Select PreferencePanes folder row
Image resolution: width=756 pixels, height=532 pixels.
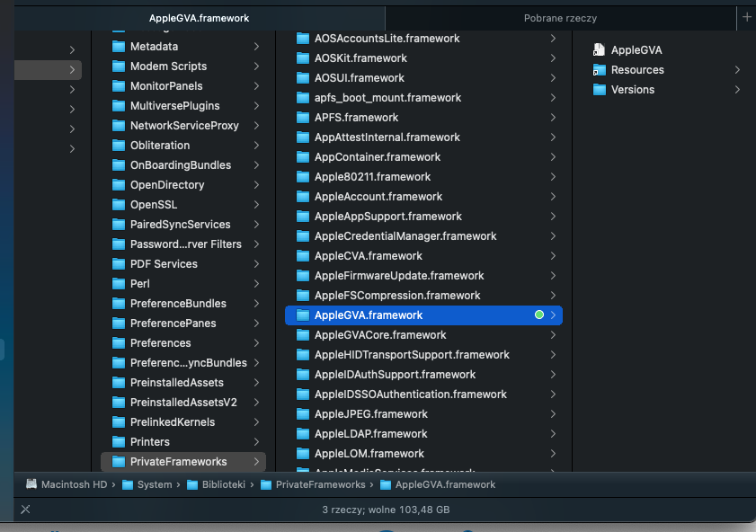[183, 323]
